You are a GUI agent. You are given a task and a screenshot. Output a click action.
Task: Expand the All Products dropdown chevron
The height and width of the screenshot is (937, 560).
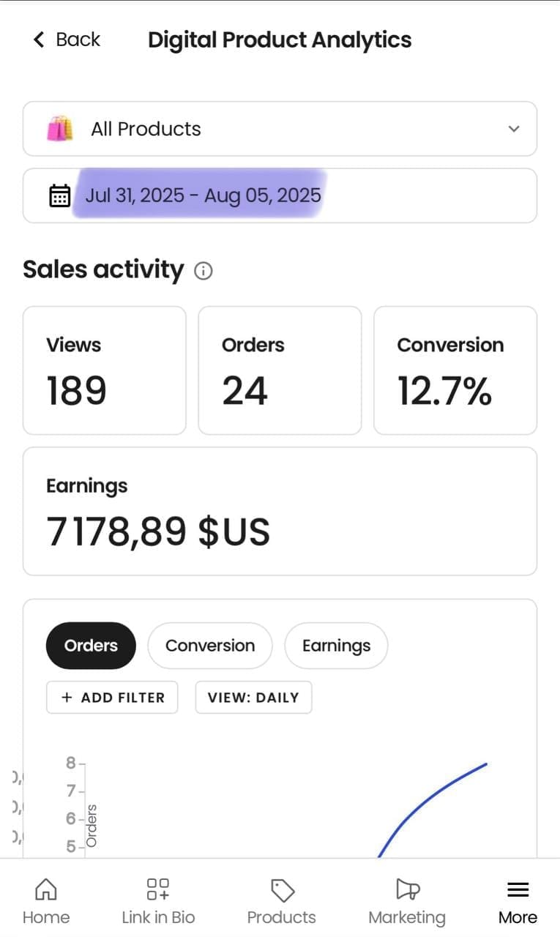coord(514,129)
